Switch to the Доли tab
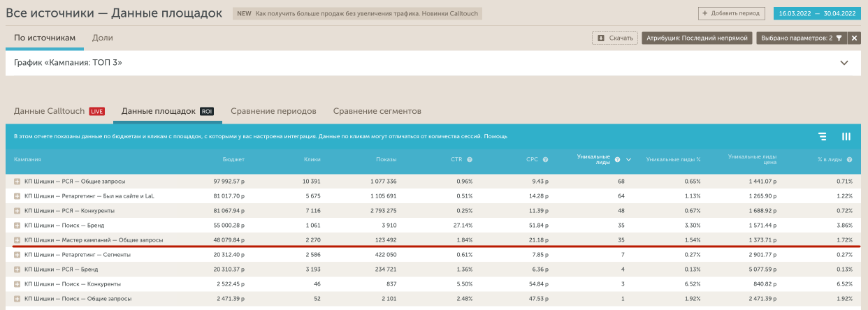This screenshot has width=868, height=310. tap(102, 38)
